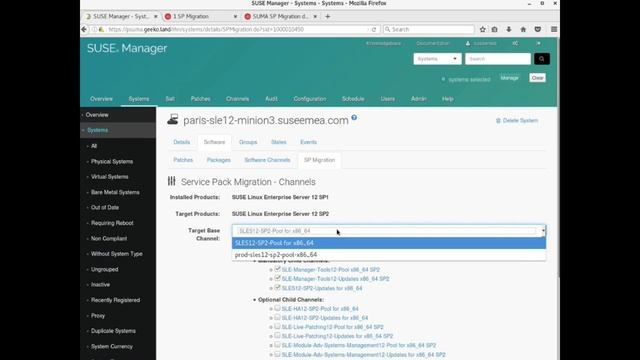Show Out of Date systems in sidebar
The image size is (640, 360).
(105, 207)
